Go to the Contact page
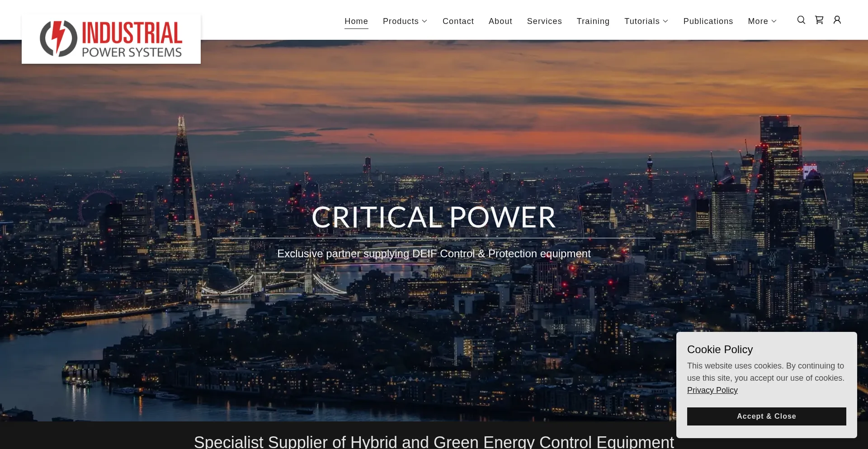The width and height of the screenshot is (868, 449). (458, 21)
